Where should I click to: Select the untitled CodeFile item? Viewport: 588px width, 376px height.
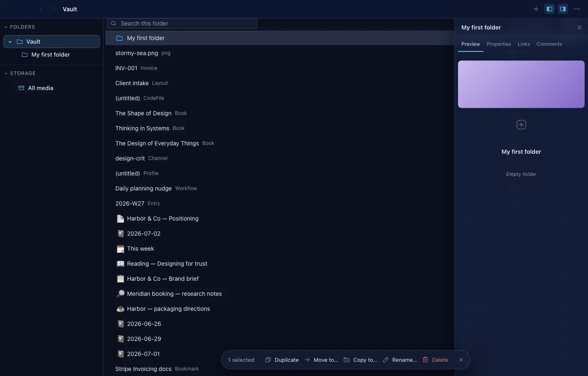(x=280, y=98)
